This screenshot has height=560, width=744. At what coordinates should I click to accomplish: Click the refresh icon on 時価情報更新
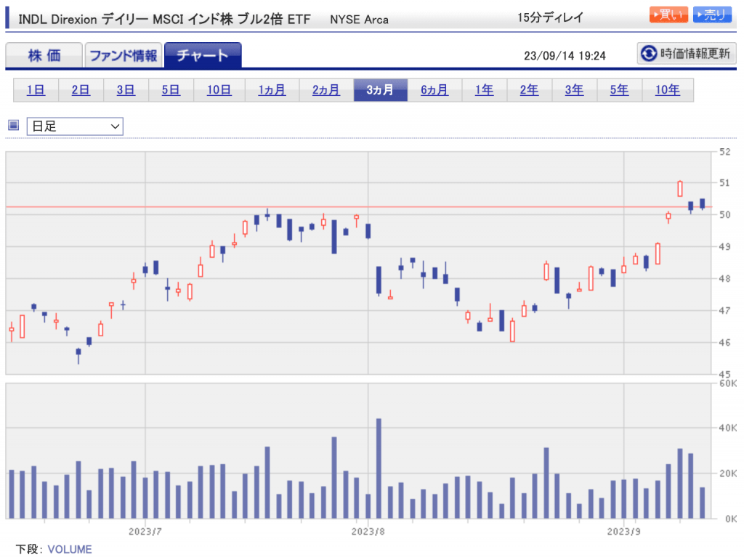649,54
